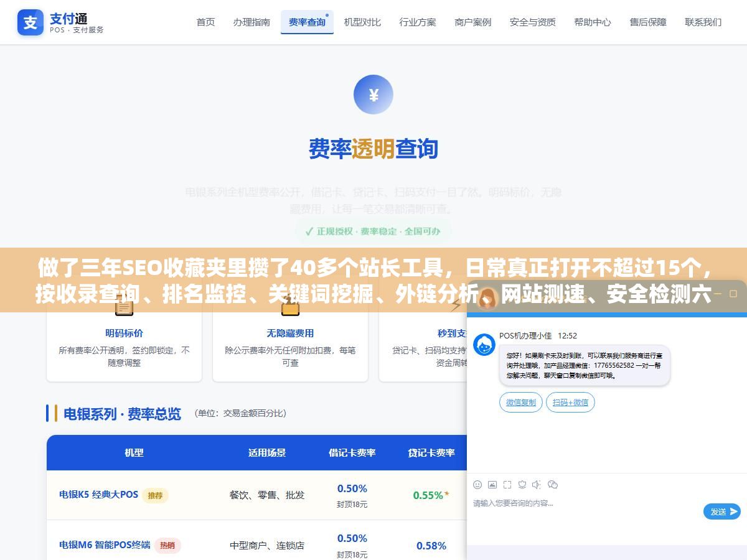Click the 机型 column header
Image resolution: width=747 pixels, height=560 pixels.
tap(134, 452)
